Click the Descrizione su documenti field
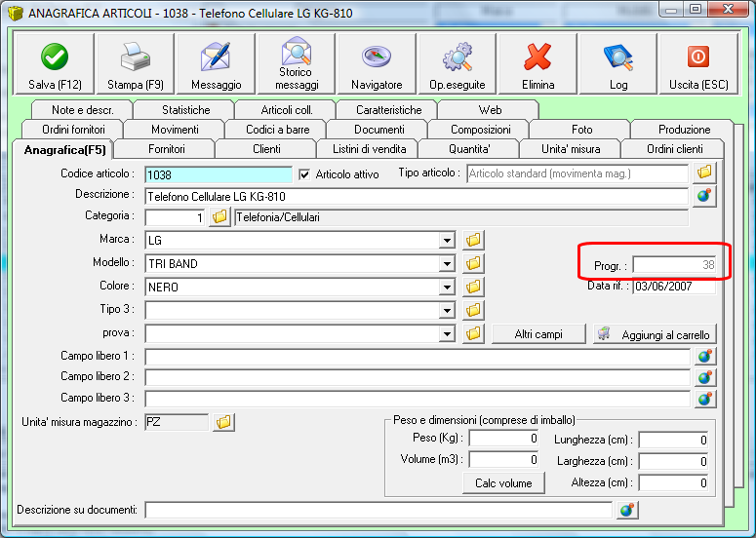This screenshot has width=756, height=538. pyautogui.click(x=378, y=510)
